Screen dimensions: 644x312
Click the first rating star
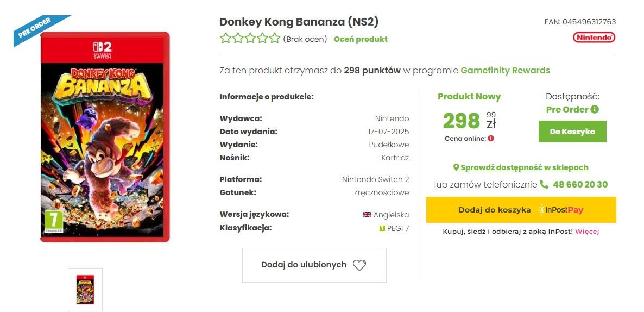click(225, 38)
